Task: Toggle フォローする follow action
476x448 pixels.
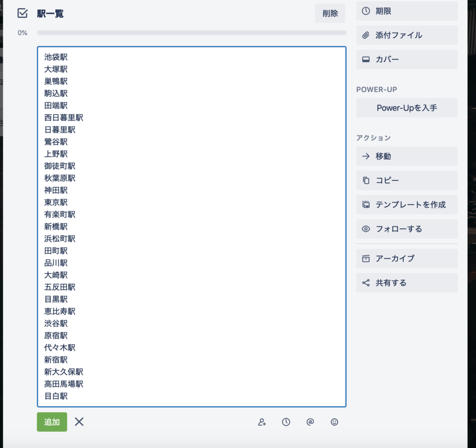Action: coord(407,229)
